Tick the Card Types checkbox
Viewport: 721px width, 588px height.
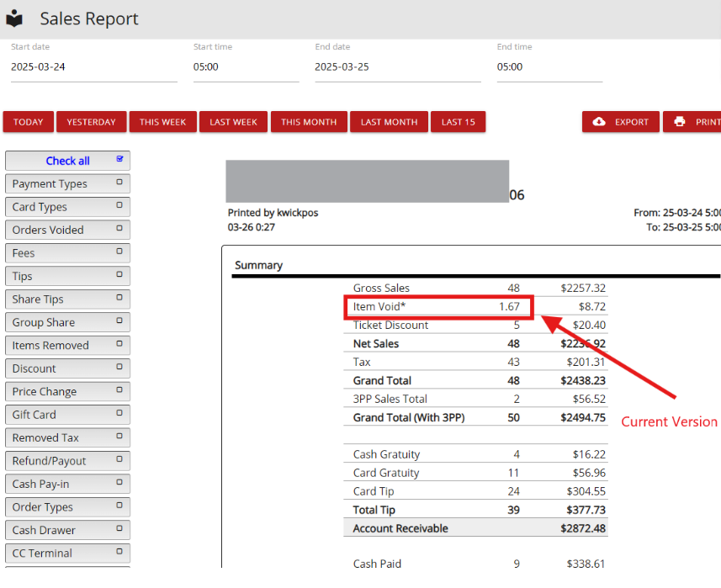pos(119,205)
